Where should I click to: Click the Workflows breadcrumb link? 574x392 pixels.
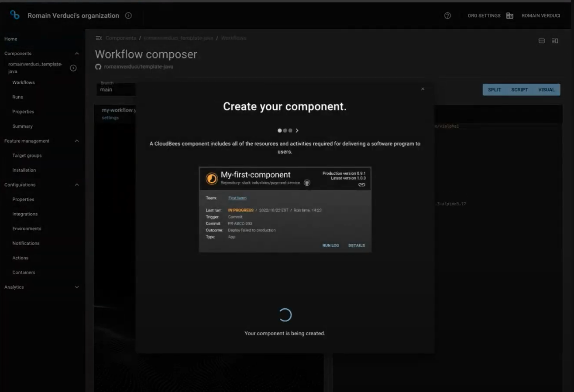[x=234, y=38]
